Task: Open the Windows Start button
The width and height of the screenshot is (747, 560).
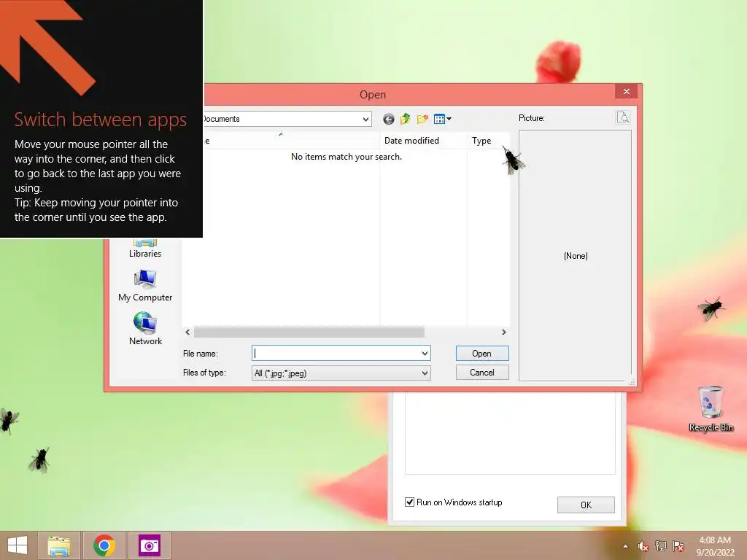Action: point(18,545)
